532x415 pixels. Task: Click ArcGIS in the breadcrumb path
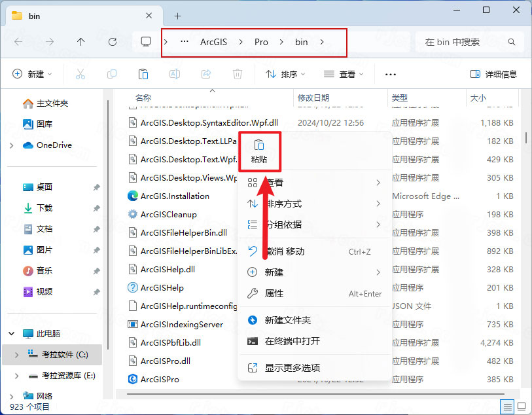[x=213, y=42]
